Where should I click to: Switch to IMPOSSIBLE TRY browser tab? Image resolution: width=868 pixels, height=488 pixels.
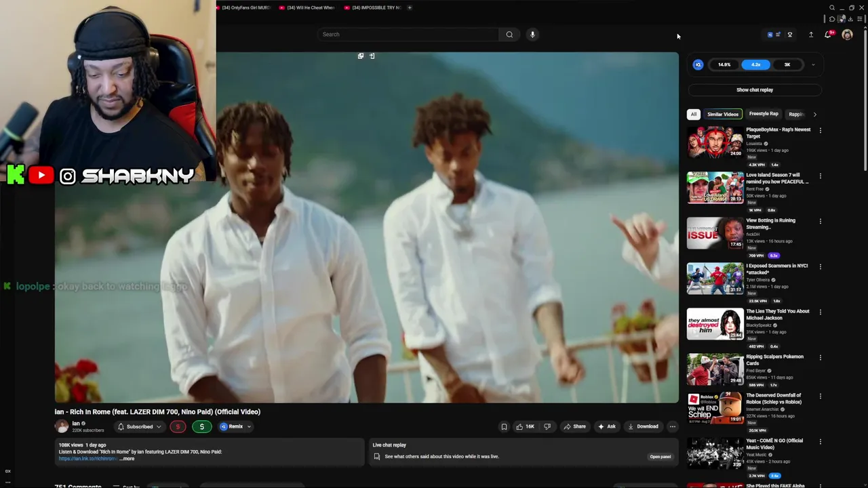click(x=372, y=7)
